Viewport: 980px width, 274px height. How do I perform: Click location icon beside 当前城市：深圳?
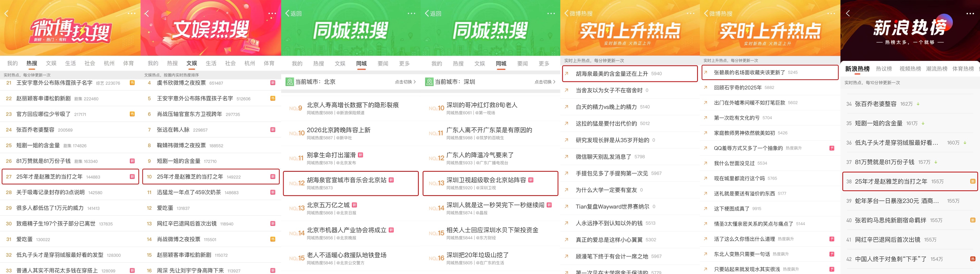coord(429,82)
